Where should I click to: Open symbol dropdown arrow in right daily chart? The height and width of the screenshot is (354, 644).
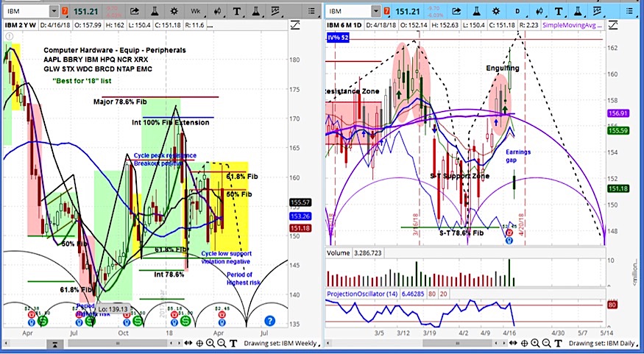tap(376, 11)
